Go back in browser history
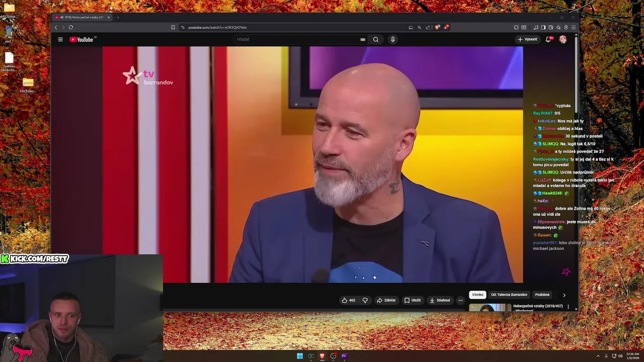This screenshot has height=362, width=644. [56, 27]
